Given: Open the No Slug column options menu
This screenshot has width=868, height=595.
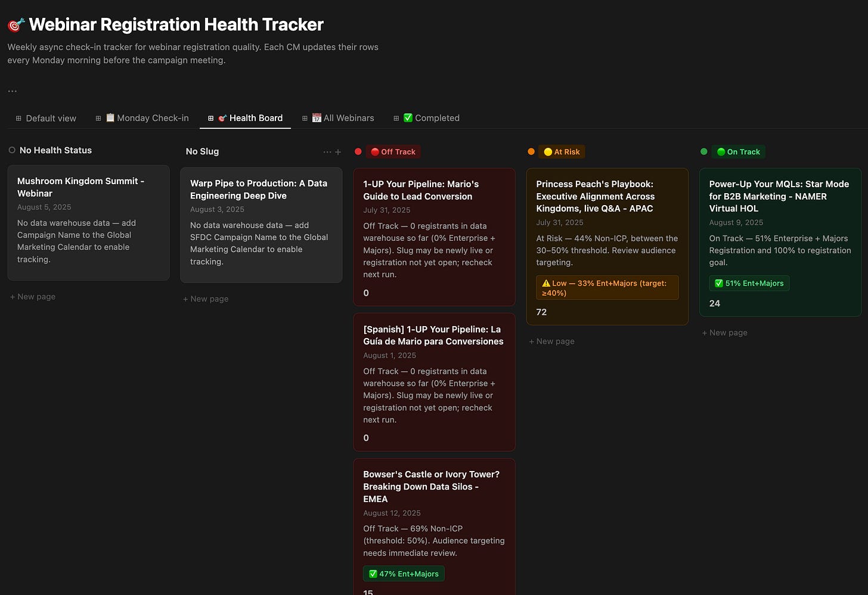Looking at the screenshot, I should coord(327,152).
